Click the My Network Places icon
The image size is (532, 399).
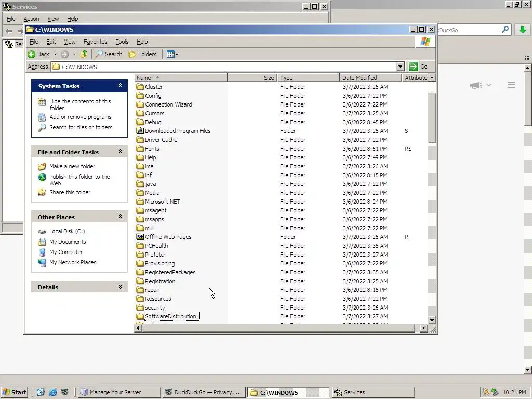[x=42, y=262]
